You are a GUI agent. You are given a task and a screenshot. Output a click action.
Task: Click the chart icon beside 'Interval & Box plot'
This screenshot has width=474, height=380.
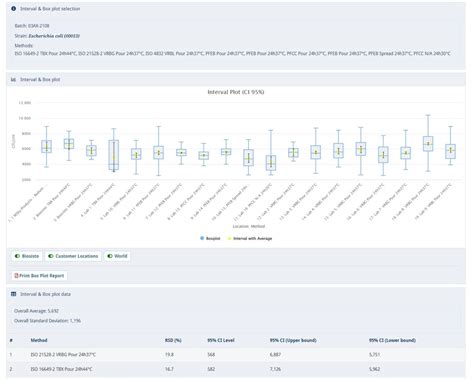tap(14, 80)
